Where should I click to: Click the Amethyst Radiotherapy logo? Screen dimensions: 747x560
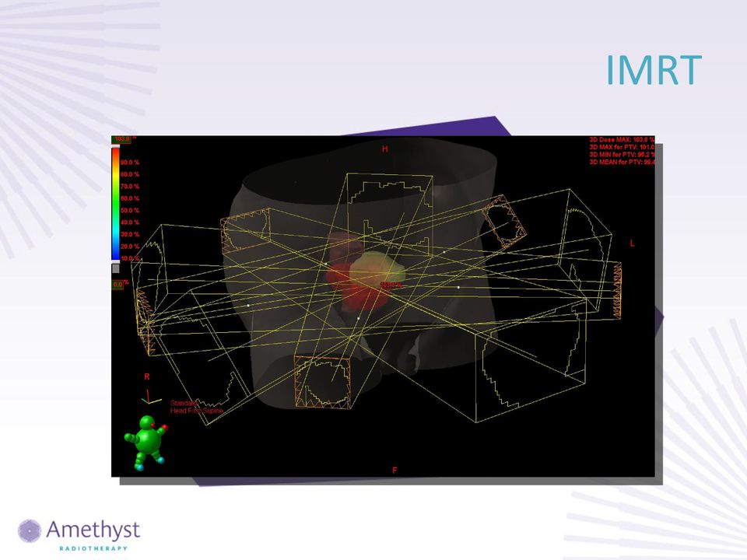(x=79, y=535)
